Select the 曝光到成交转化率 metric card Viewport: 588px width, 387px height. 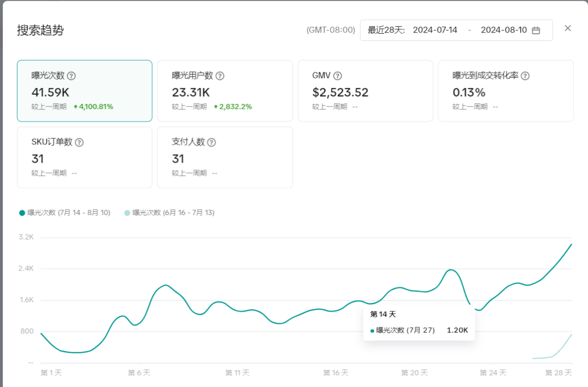506,91
